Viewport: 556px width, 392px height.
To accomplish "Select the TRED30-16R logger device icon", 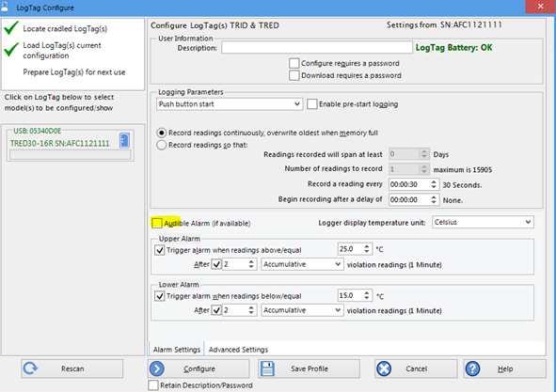I will (x=124, y=140).
